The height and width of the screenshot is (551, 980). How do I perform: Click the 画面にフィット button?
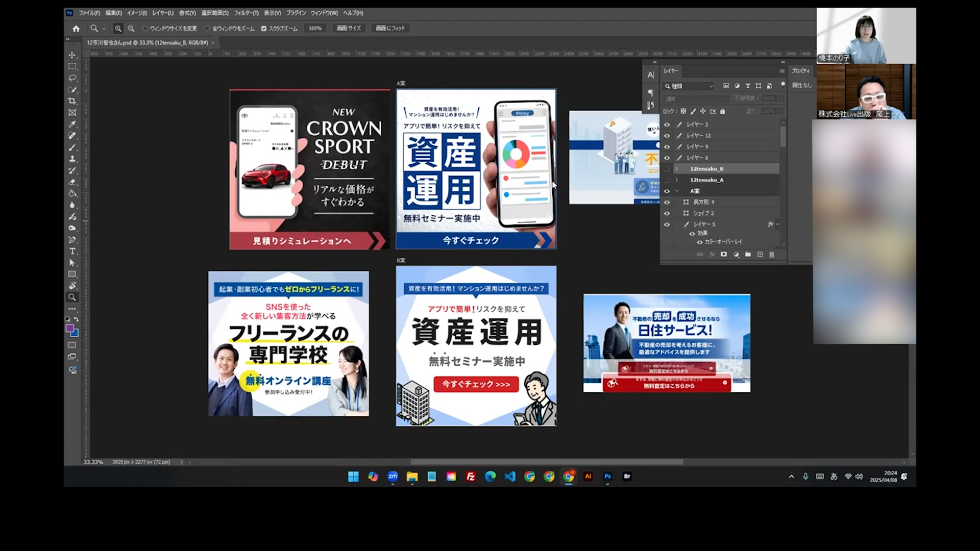[x=390, y=29]
